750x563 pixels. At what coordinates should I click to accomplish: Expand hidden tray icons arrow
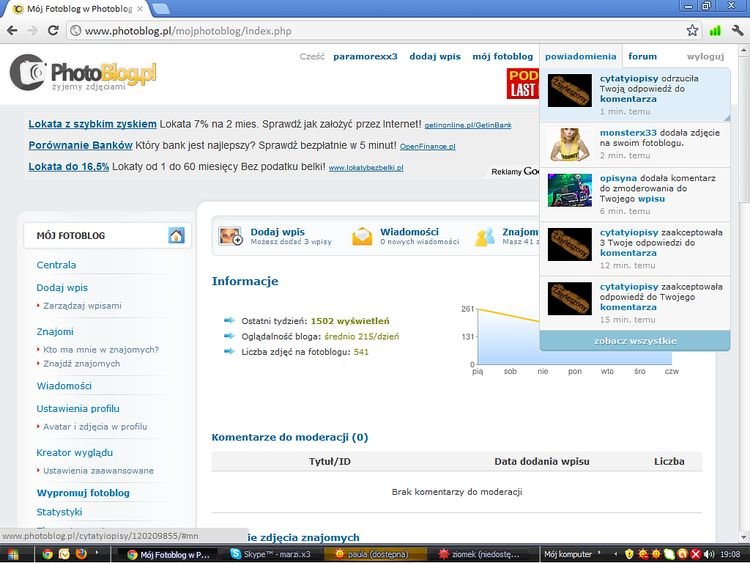(x=616, y=554)
